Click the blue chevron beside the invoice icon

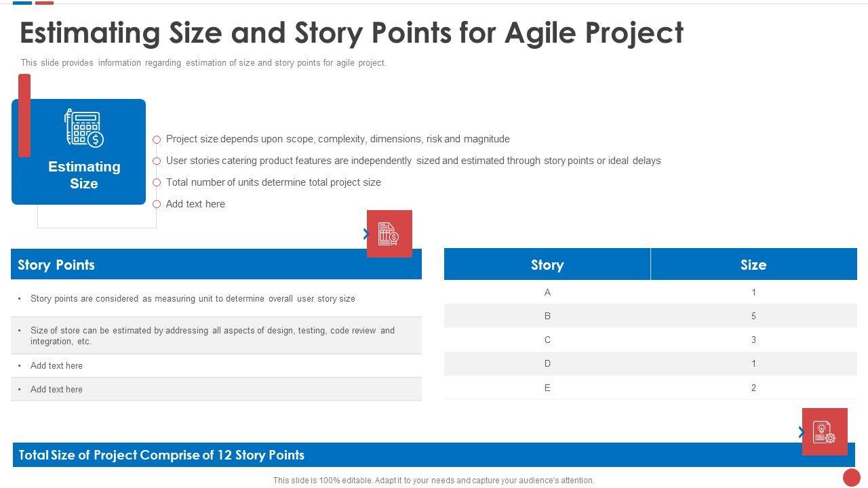coord(366,234)
